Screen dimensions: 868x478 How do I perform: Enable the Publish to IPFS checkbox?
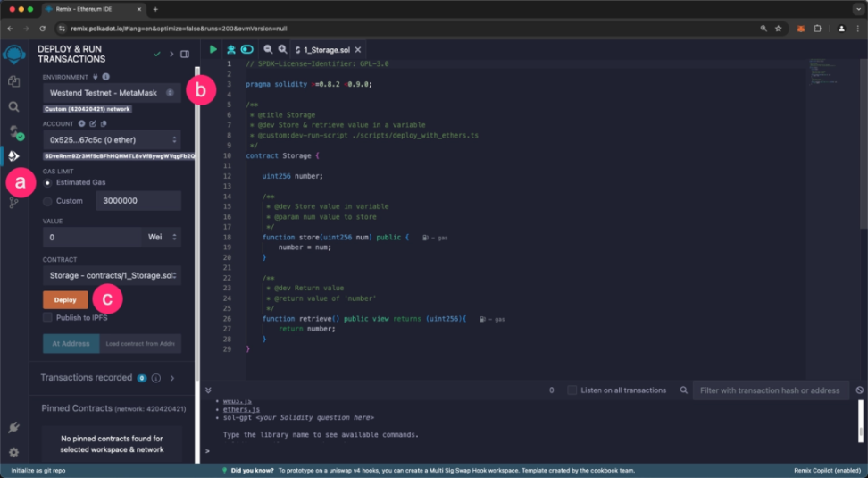click(x=48, y=317)
